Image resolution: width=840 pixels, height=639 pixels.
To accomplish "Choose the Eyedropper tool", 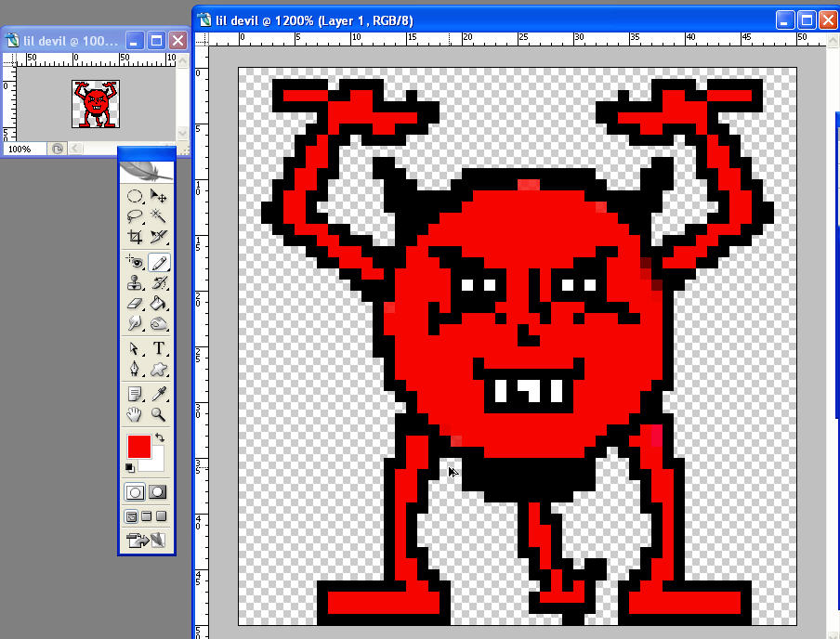I will (x=158, y=394).
